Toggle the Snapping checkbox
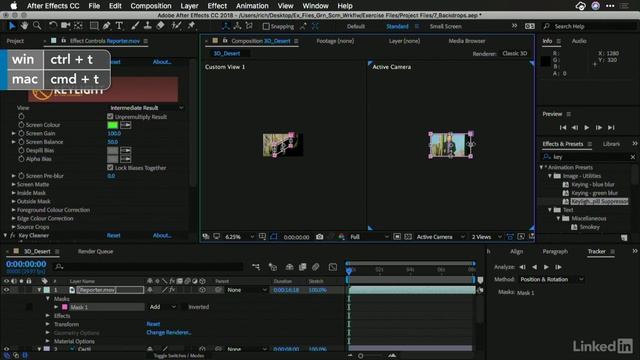640x360 pixels. [x=266, y=27]
